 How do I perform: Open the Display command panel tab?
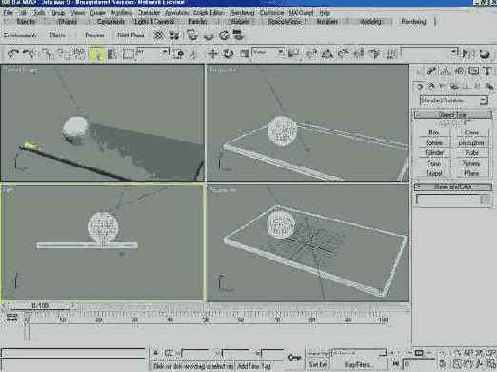[x=474, y=71]
